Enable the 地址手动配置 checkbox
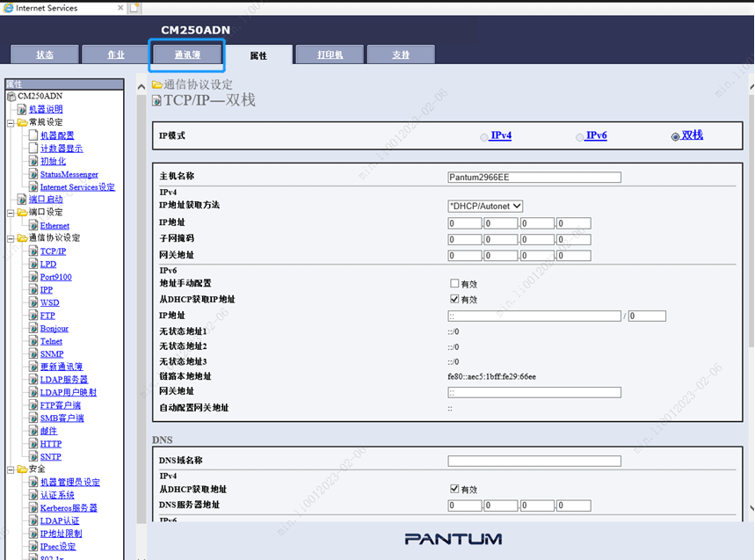This screenshot has height=560, width=755. point(454,283)
